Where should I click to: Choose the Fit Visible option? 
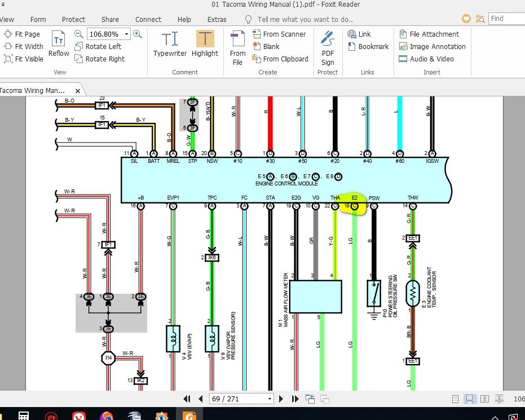click(x=24, y=59)
